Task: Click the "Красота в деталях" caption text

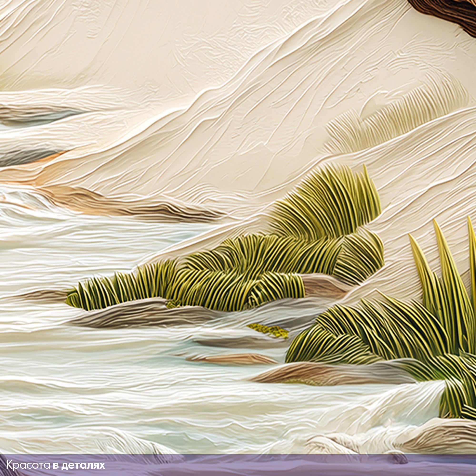Action: pos(55,466)
